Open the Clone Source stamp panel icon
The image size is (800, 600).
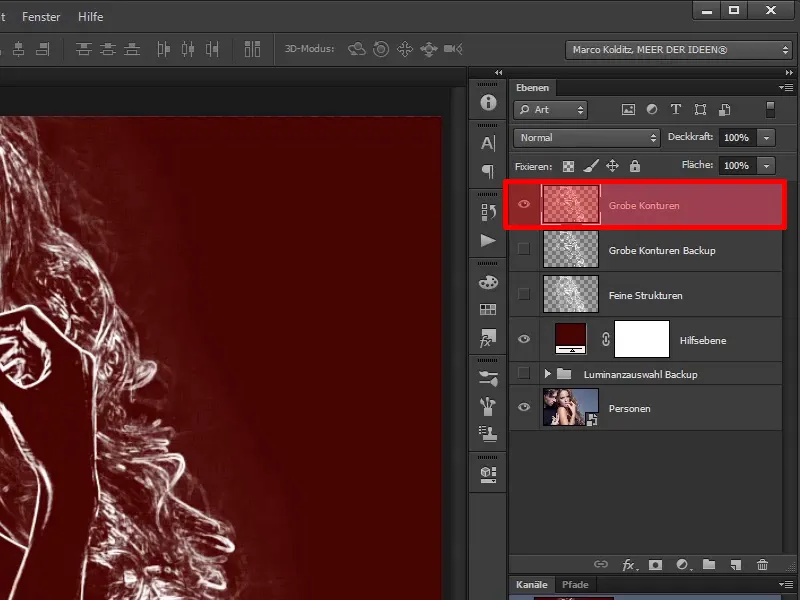click(x=488, y=434)
